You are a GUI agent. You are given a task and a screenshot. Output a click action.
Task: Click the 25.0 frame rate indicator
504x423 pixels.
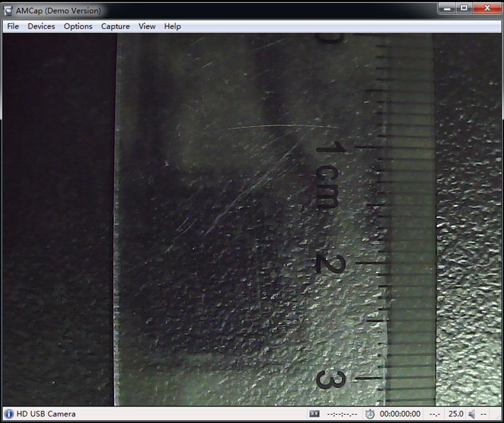click(456, 414)
